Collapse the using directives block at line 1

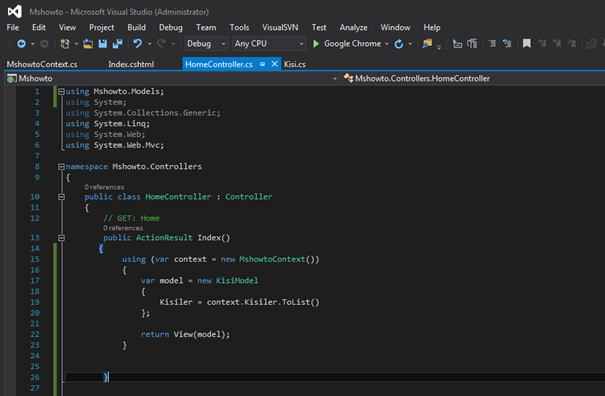click(61, 91)
